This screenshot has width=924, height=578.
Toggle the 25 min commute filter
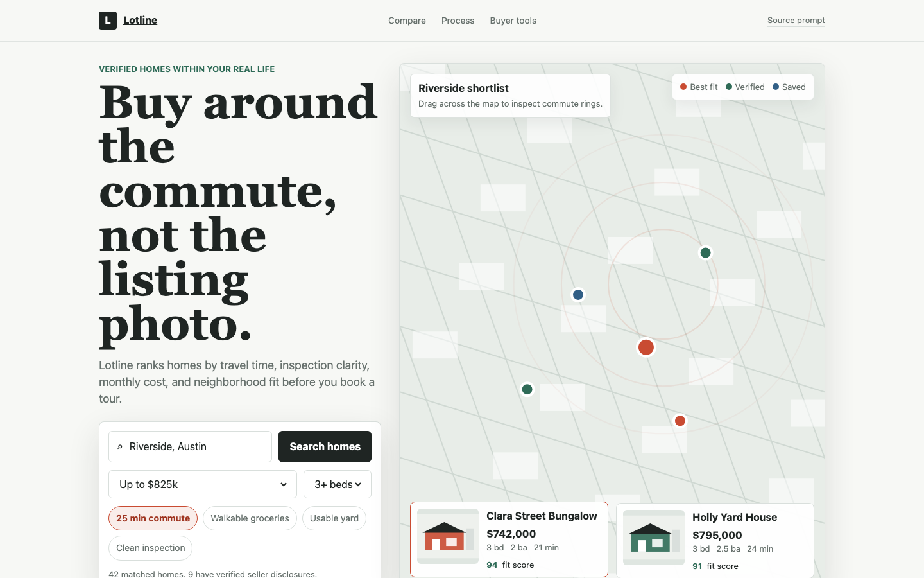point(153,518)
